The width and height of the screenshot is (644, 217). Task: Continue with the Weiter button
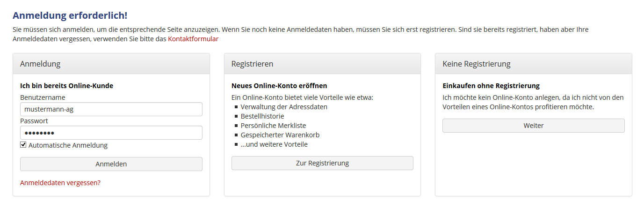click(534, 126)
